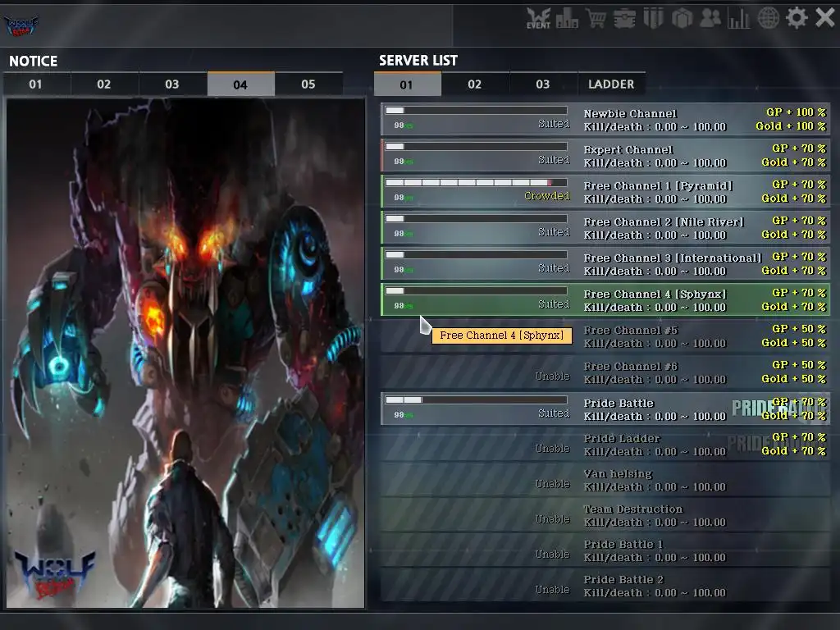
Task: Select the Van helsing channel row
Action: click(605, 480)
